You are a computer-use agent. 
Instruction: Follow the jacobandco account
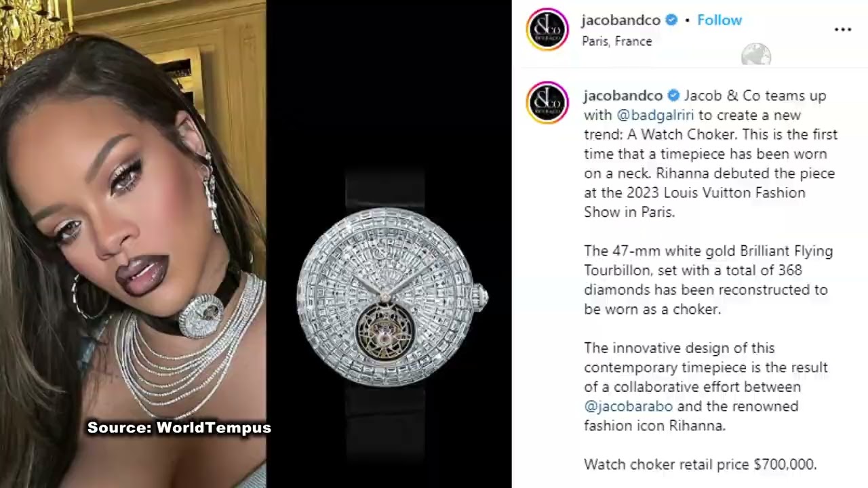coord(719,20)
